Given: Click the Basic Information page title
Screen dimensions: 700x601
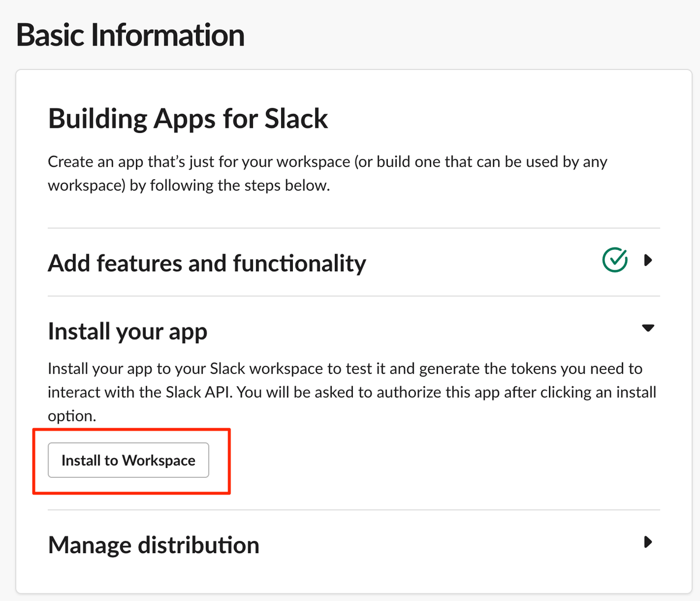Looking at the screenshot, I should pyautogui.click(x=131, y=35).
